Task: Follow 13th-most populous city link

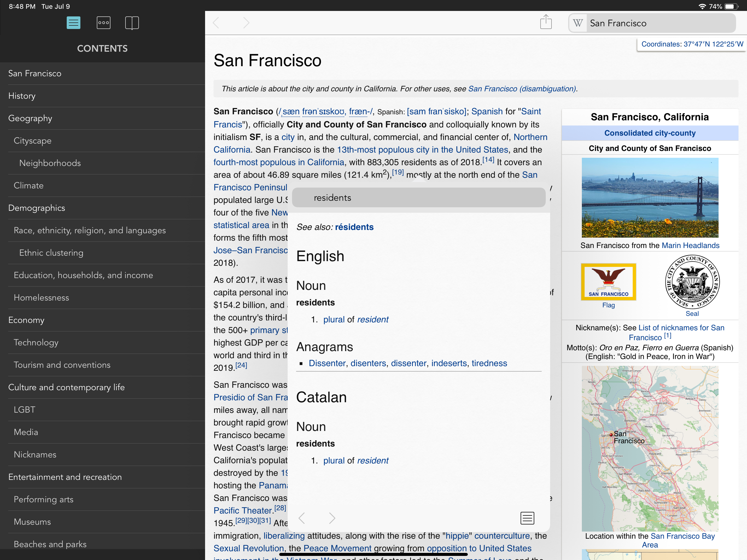Action: tap(422, 150)
